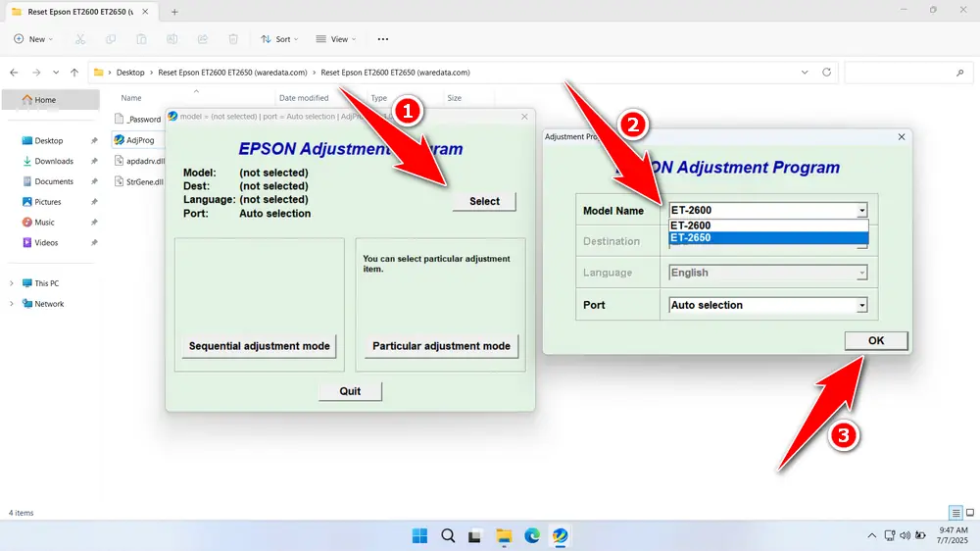Launch Microsoft Edge from taskbar
980x551 pixels.
[x=532, y=536]
